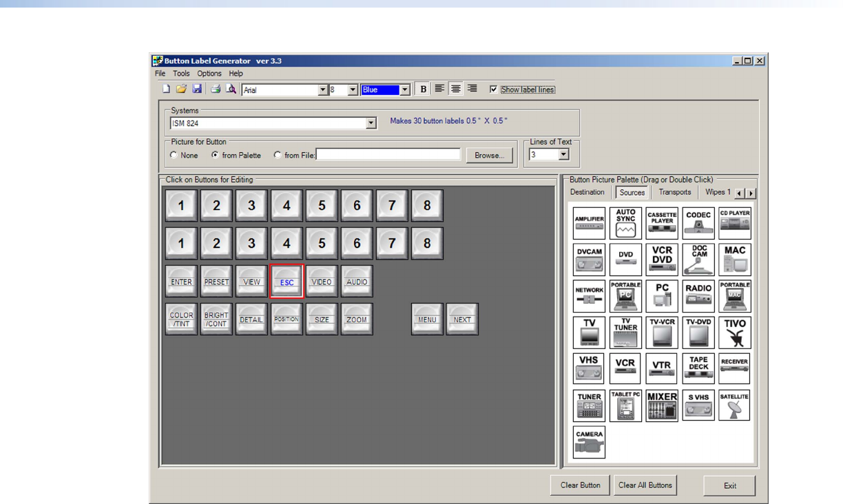
Task: Select the None picture radio button
Action: click(174, 156)
